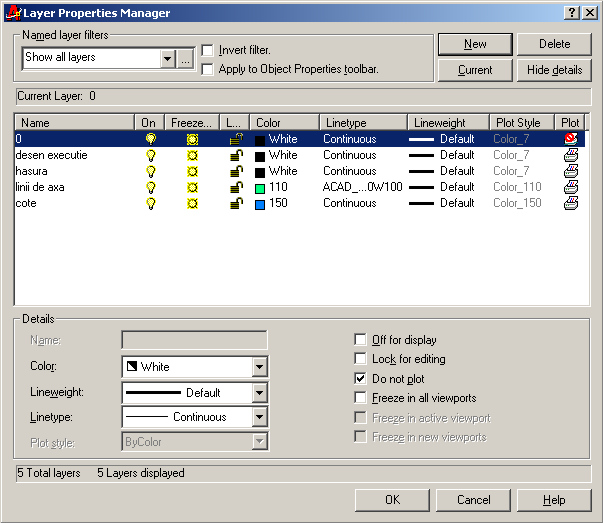603x523 pixels.
Task: Click the lineweight line sample for cote
Action: tap(421, 203)
